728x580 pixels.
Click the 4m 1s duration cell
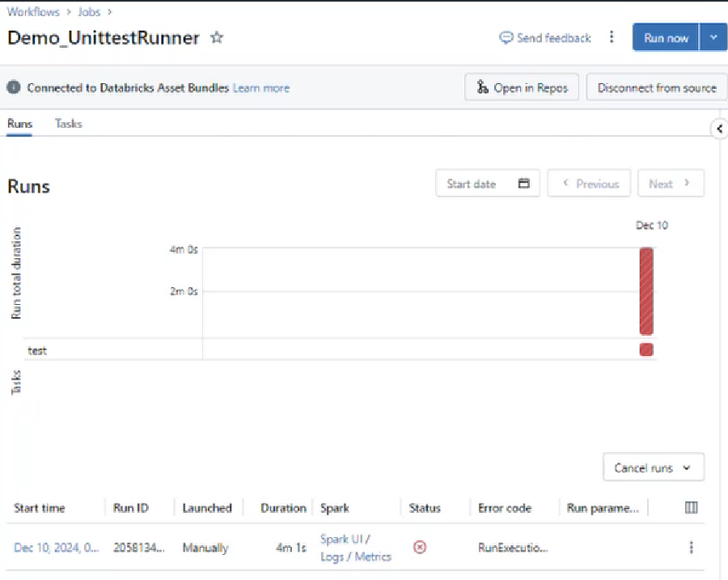coord(291,548)
